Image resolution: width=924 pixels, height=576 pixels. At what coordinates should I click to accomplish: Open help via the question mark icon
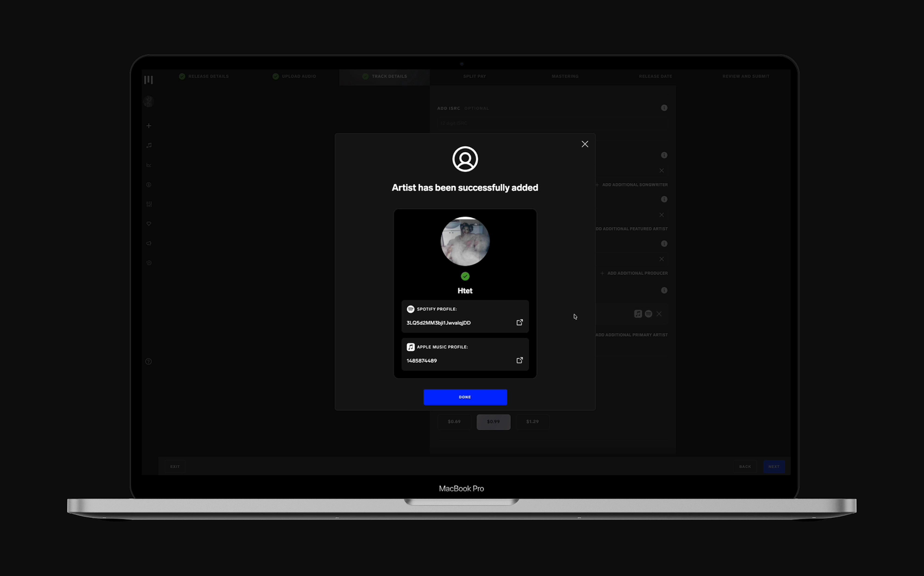[x=149, y=361]
